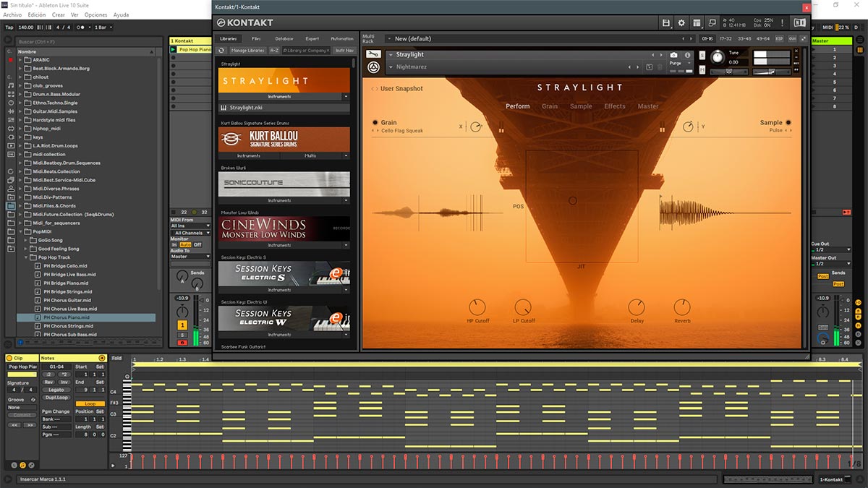Image resolution: width=868 pixels, height=488 pixels.
Task: Toggle the track 1 activator button
Action: point(182,325)
